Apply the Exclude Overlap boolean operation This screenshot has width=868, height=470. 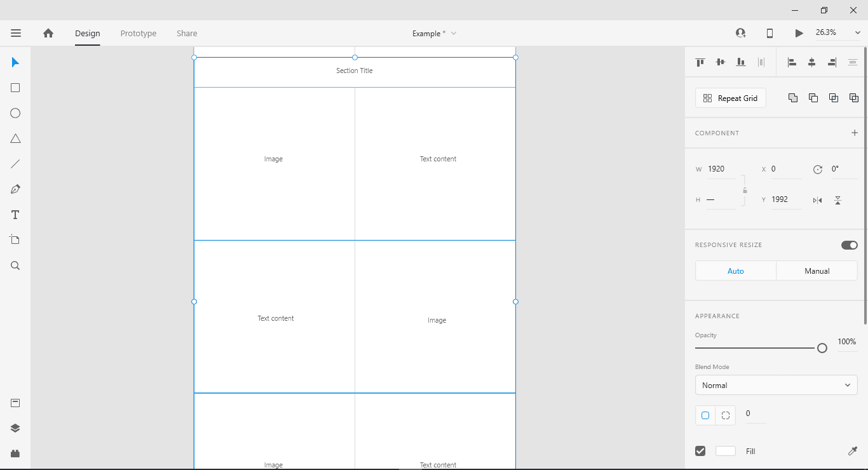pos(854,98)
